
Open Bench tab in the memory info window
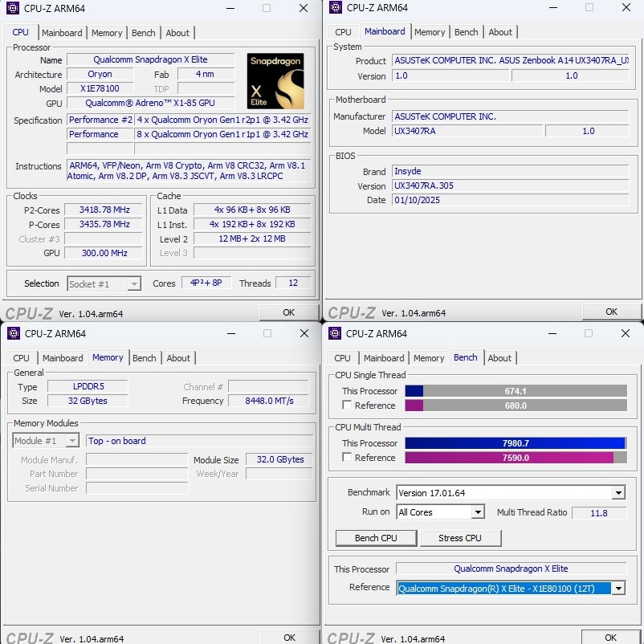[145, 358]
